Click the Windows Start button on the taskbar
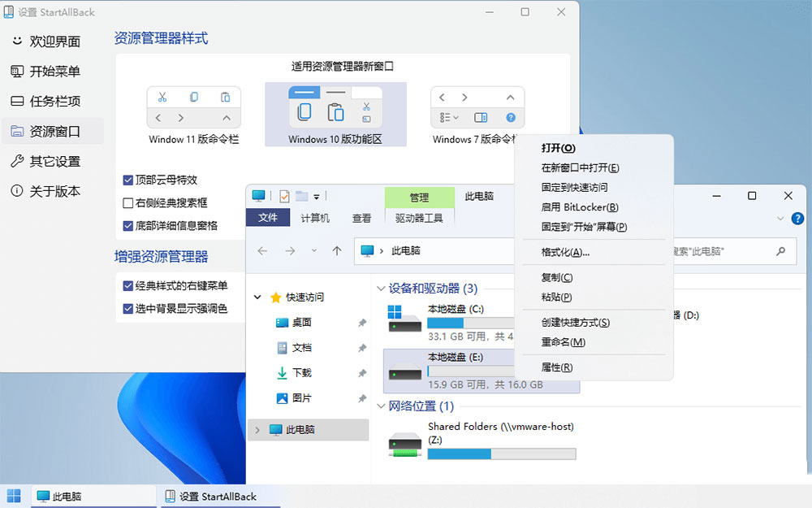 (x=13, y=495)
